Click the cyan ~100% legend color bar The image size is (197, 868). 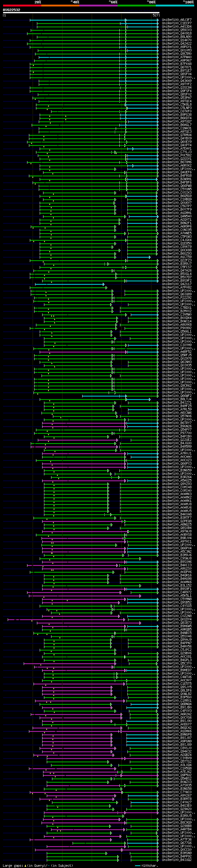(x=175, y=6)
